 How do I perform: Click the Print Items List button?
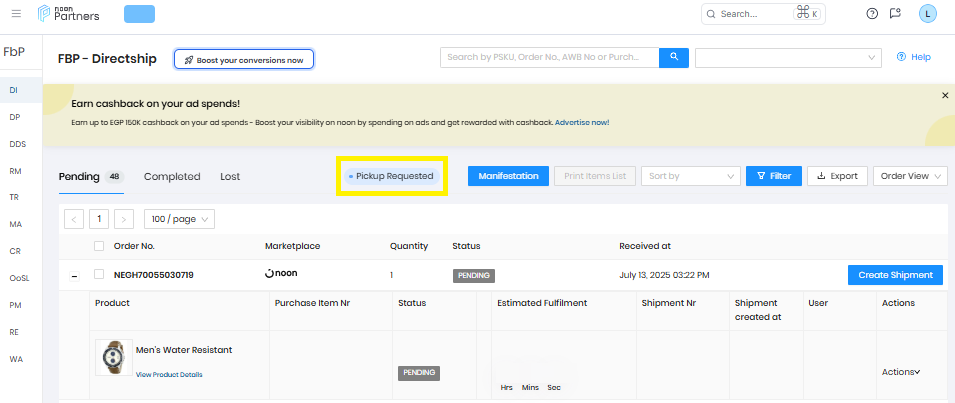(595, 176)
